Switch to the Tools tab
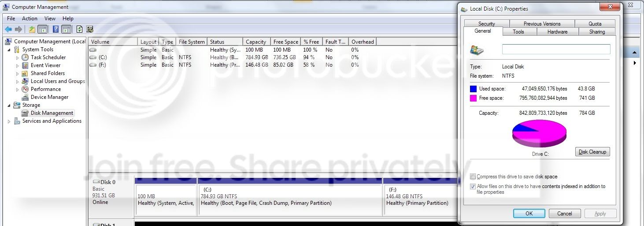 coord(518,32)
